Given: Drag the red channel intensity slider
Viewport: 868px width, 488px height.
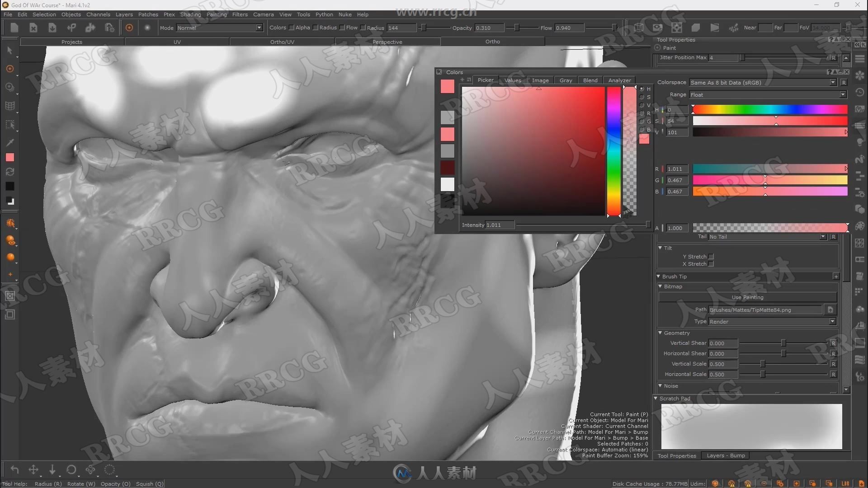Looking at the screenshot, I should tap(845, 169).
